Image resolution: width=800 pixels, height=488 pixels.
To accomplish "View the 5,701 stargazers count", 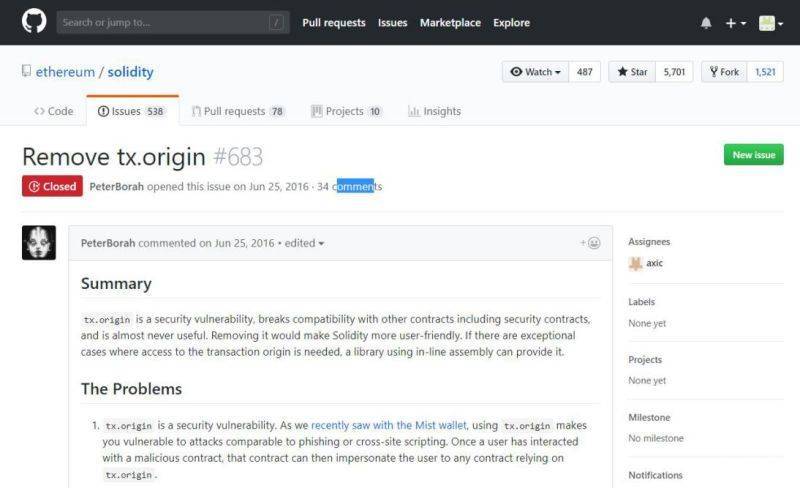I will [x=674, y=72].
